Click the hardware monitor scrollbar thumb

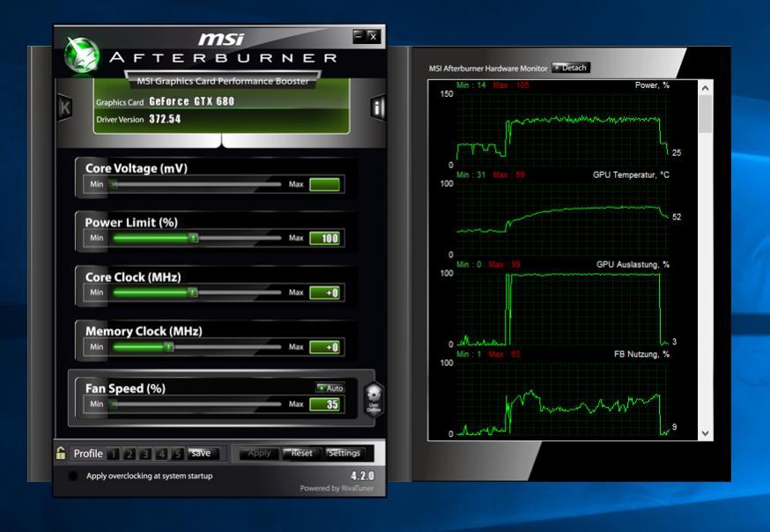pyautogui.click(x=705, y=114)
